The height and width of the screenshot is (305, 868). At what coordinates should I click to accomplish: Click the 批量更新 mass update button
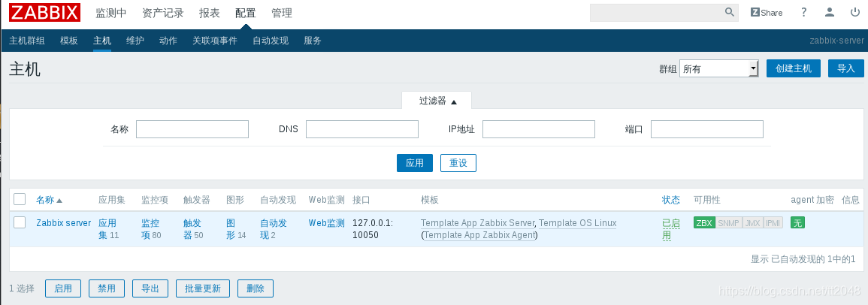pos(203,288)
